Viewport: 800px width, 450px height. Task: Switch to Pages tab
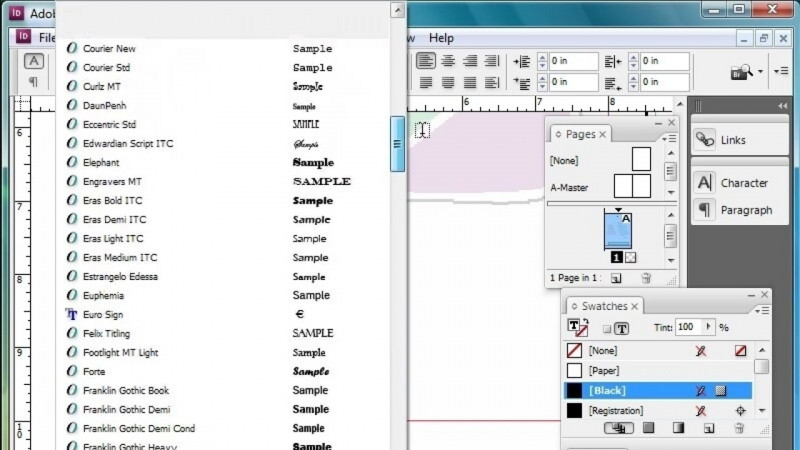coord(581,134)
